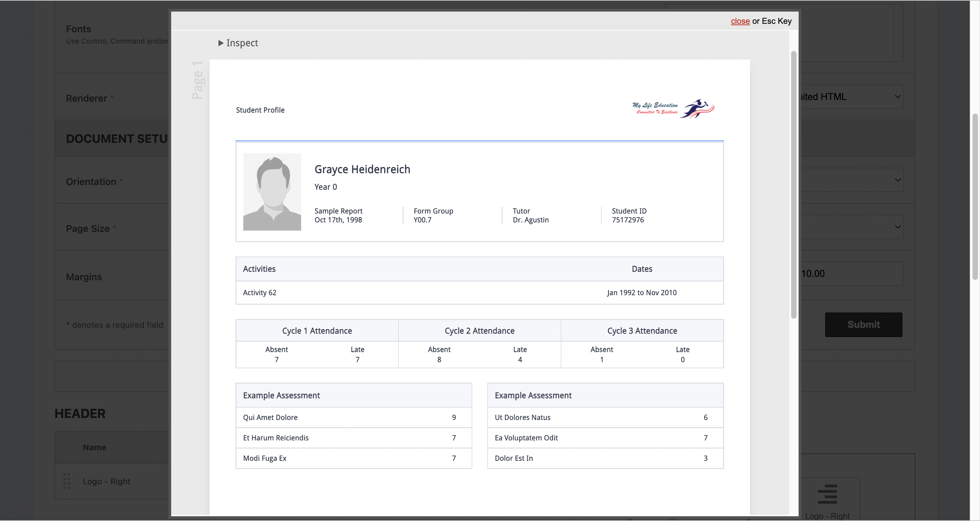Click the student name Grayce Heidenreich
Screen dimensions: 980x521
pyautogui.click(x=362, y=169)
